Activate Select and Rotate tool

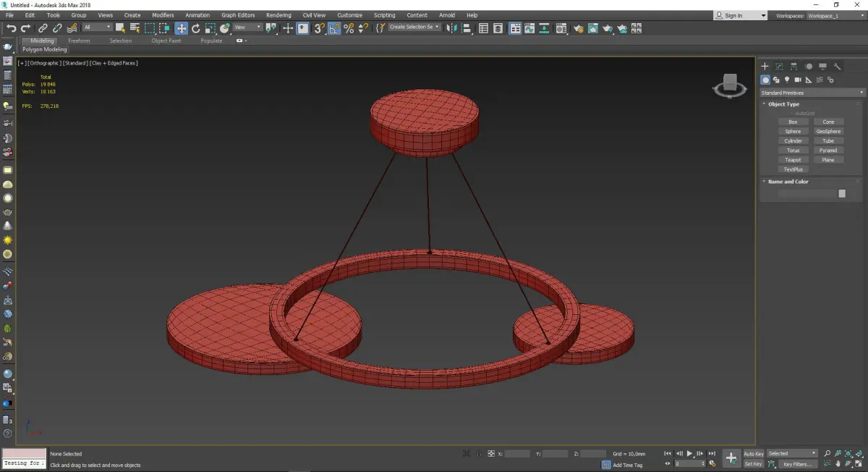coord(196,28)
